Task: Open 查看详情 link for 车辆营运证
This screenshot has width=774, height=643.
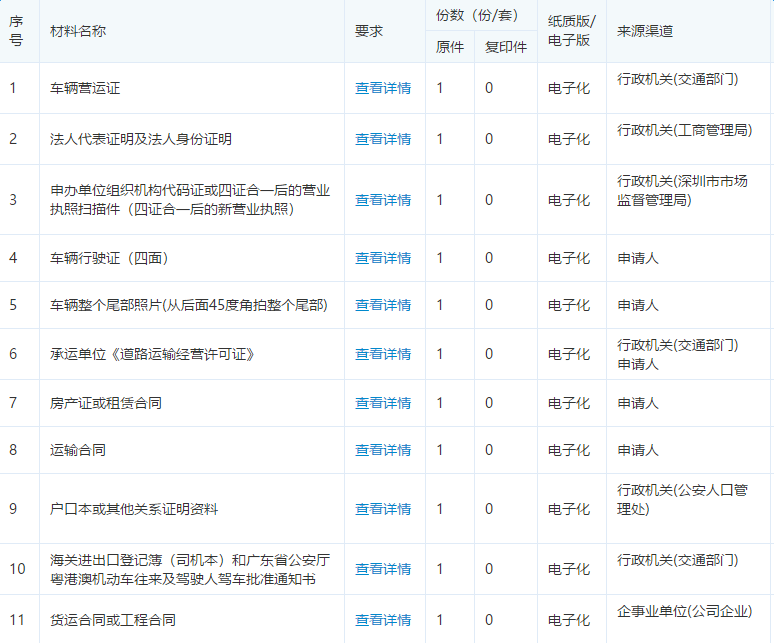Action: tap(383, 88)
